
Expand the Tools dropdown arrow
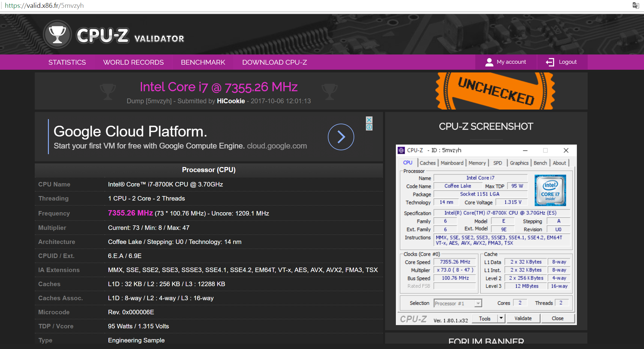tap(501, 318)
